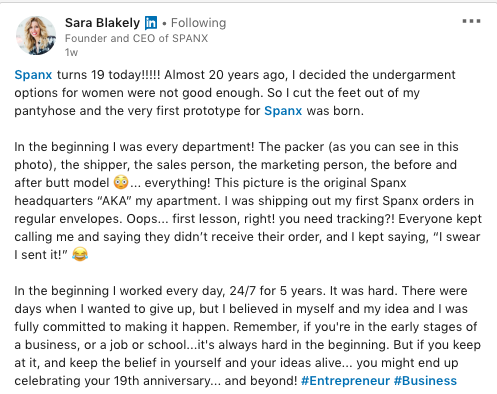
Task: Click the Following status label
Action: (198, 23)
